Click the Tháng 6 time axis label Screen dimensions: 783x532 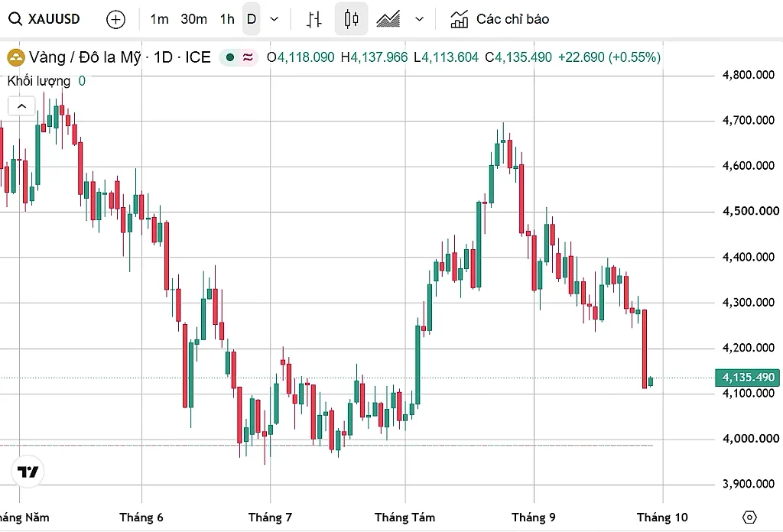pos(141,517)
